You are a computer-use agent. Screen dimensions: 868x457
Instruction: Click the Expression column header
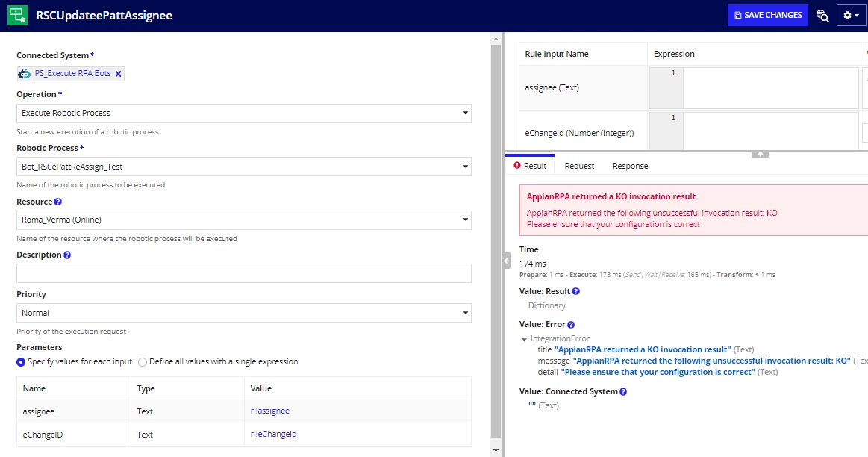pyautogui.click(x=674, y=54)
